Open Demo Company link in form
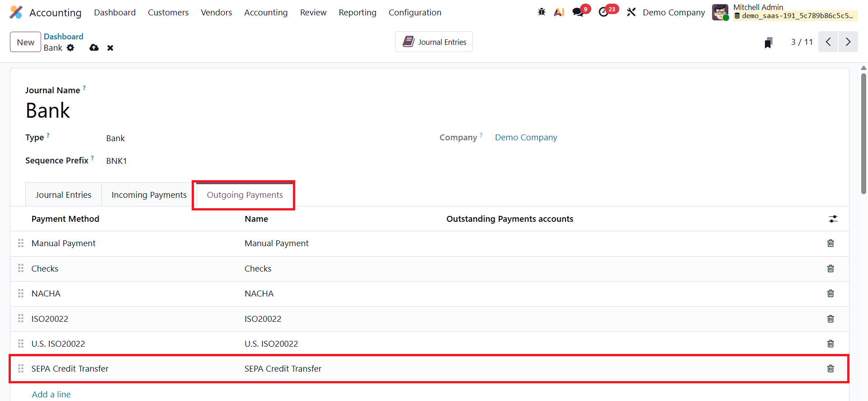Image resolution: width=868 pixels, height=401 pixels. click(x=526, y=137)
